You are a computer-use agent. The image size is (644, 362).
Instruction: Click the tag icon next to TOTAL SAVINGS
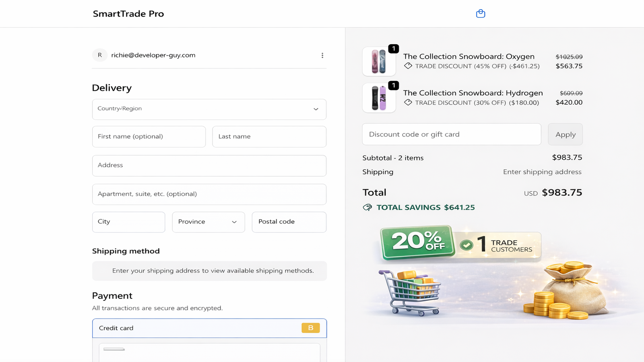[x=367, y=207]
